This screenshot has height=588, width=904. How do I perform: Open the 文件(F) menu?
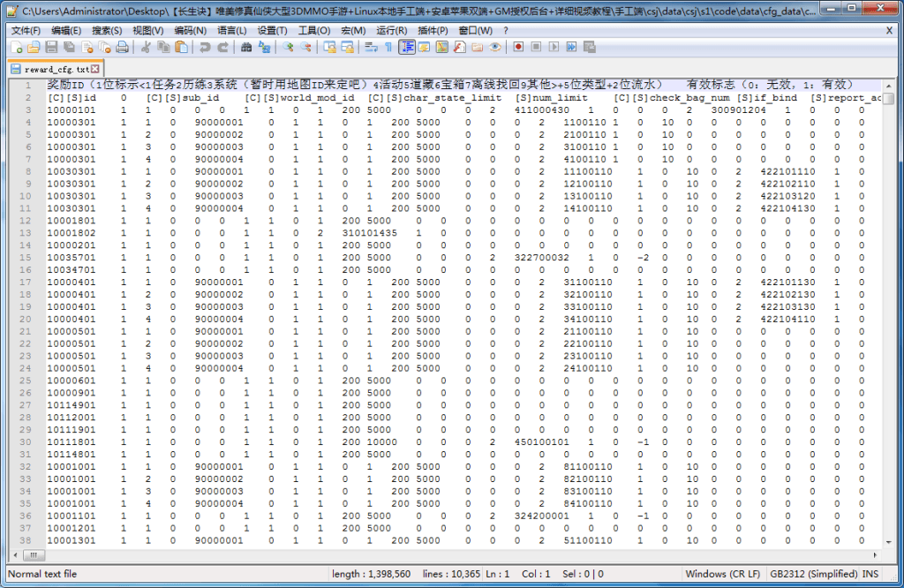click(x=26, y=30)
